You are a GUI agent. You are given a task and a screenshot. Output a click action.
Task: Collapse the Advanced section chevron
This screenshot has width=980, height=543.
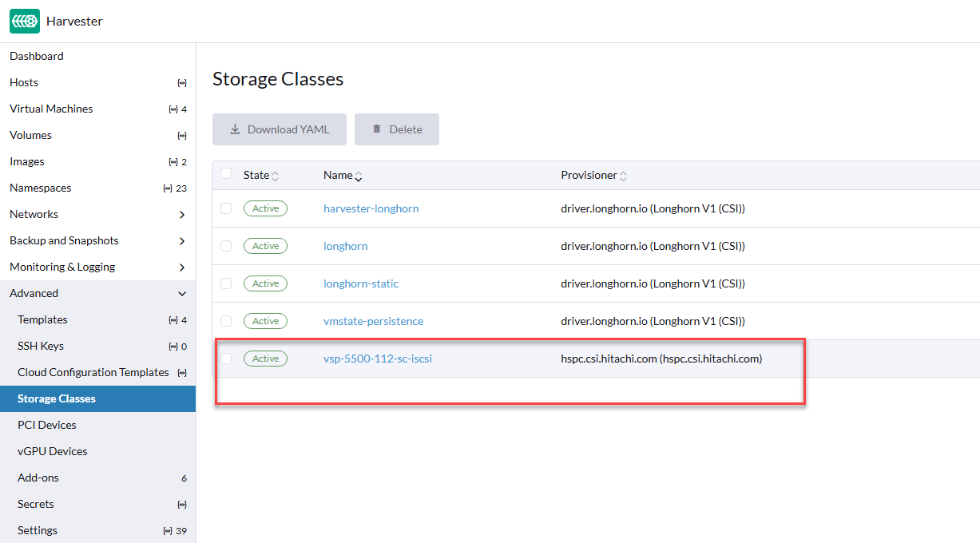(x=182, y=294)
